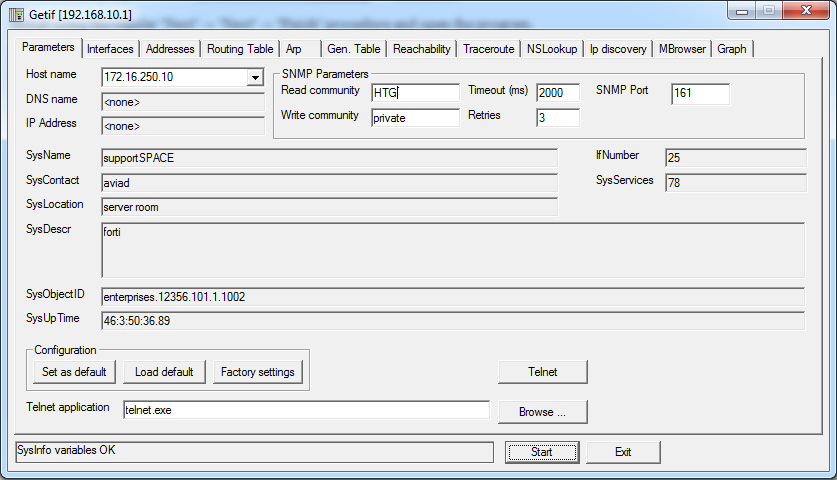The height and width of the screenshot is (480, 837).
Task: Maximize the Getif window
Action: 769,11
